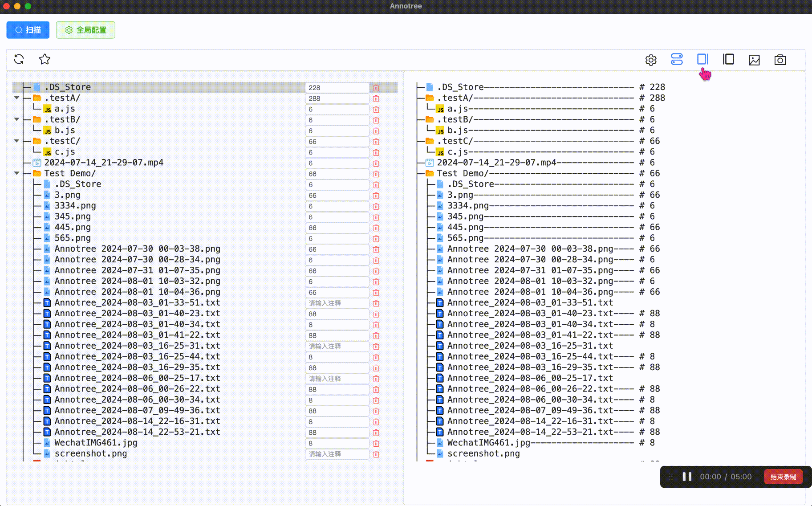Delete the annotation for 2024-07-14_21-29-07.mp4
Viewport: 812px width, 506px height.
376,163
